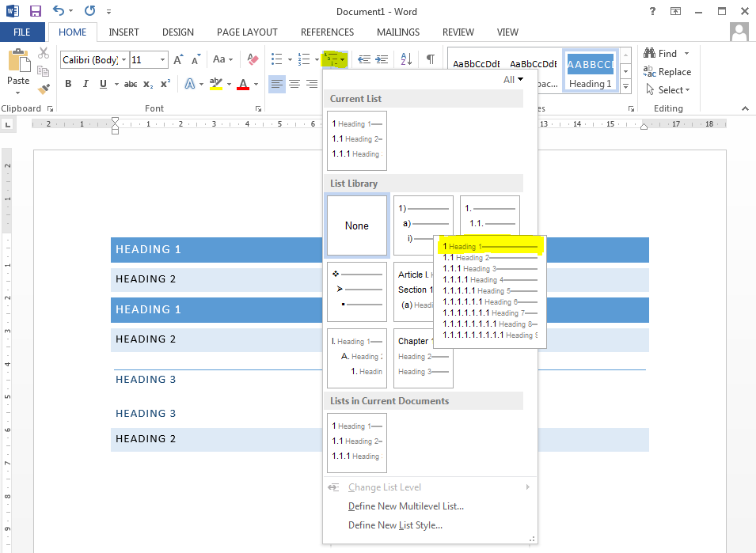This screenshot has height=553, width=756.
Task: Open the Sort dialog via the Sort icon
Action: point(406,59)
